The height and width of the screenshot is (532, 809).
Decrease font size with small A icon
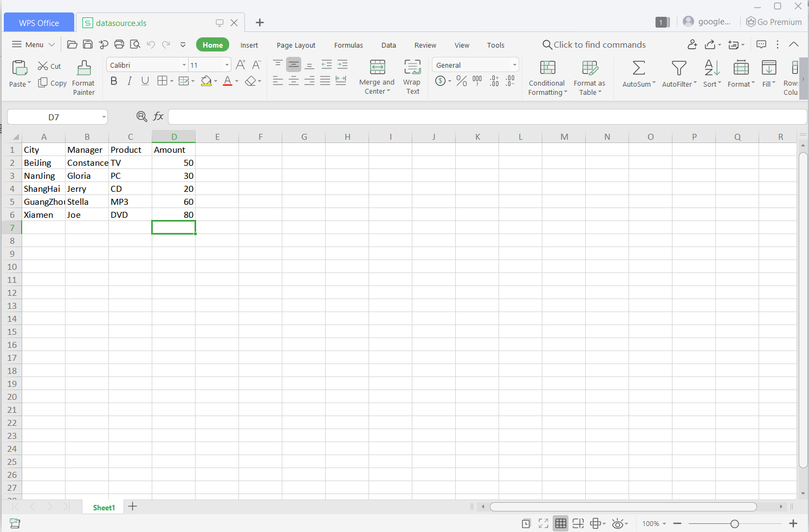(257, 65)
